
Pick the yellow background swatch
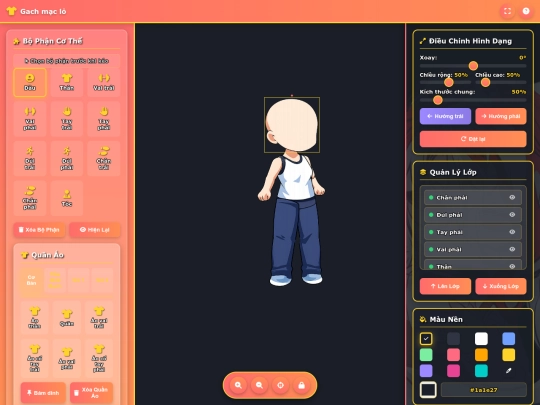pyautogui.click(x=509, y=355)
